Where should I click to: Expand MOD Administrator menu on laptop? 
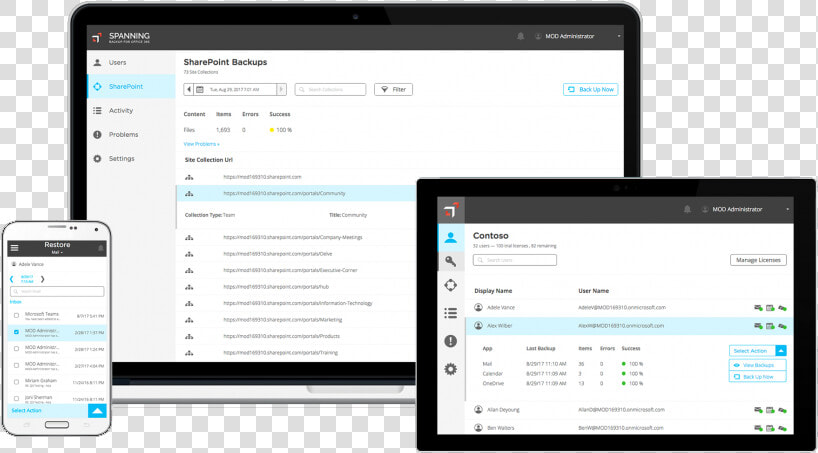point(578,37)
